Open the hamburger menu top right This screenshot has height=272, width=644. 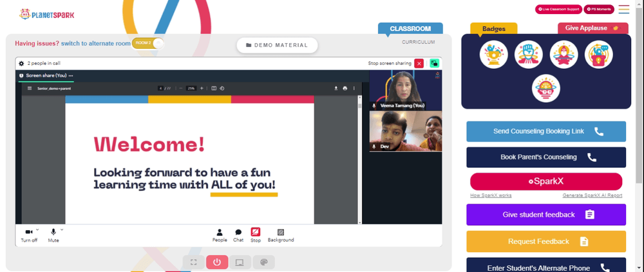[x=624, y=9]
